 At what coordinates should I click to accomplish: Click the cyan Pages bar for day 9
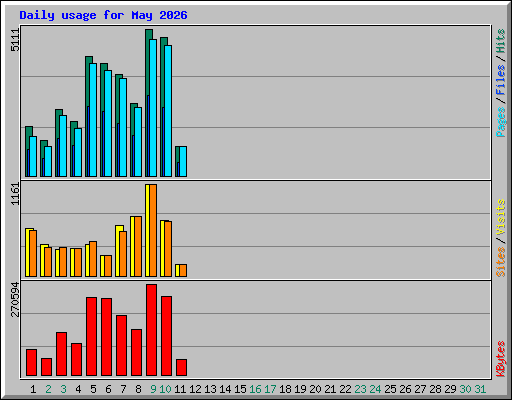point(153,108)
